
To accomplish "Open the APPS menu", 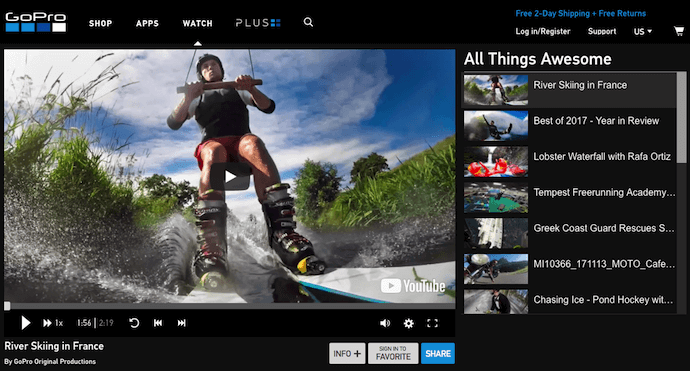I will click(147, 23).
